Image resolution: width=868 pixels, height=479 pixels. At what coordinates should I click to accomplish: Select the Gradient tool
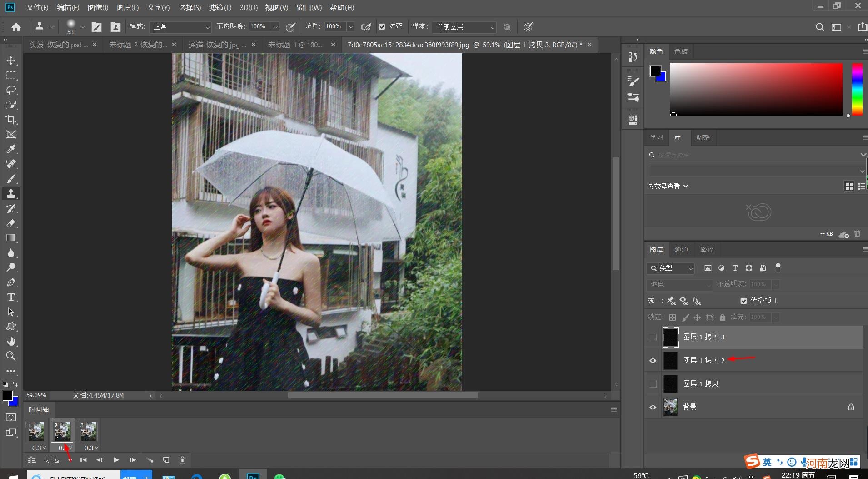point(11,238)
